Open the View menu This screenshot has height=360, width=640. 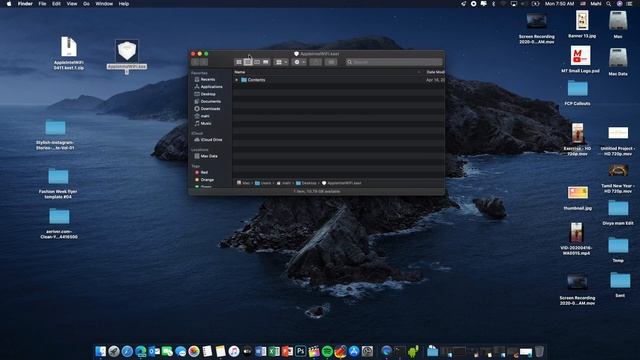point(72,4)
